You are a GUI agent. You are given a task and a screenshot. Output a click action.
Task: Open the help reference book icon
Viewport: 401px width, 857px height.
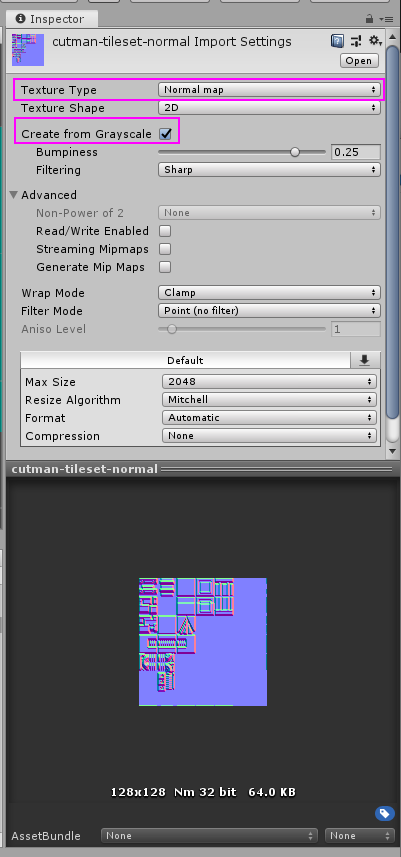click(337, 41)
